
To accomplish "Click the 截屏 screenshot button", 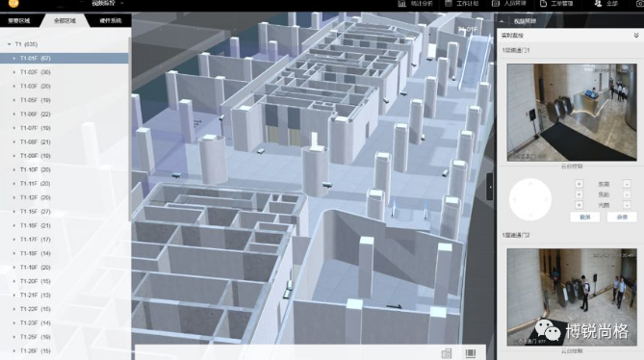I will click(585, 218).
